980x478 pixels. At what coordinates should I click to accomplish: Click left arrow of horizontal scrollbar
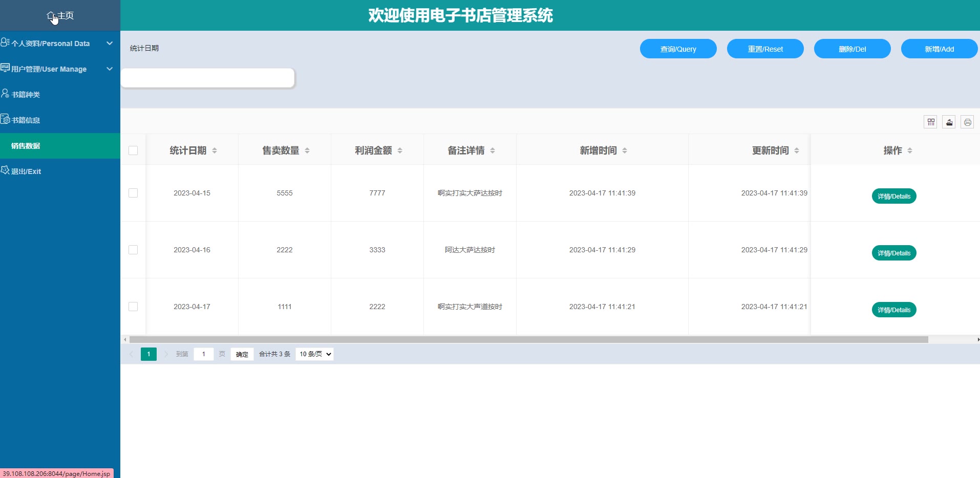(125, 340)
